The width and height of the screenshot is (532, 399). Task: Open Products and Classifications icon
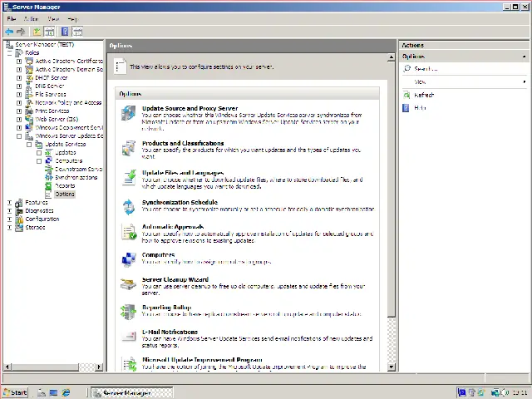click(129, 148)
